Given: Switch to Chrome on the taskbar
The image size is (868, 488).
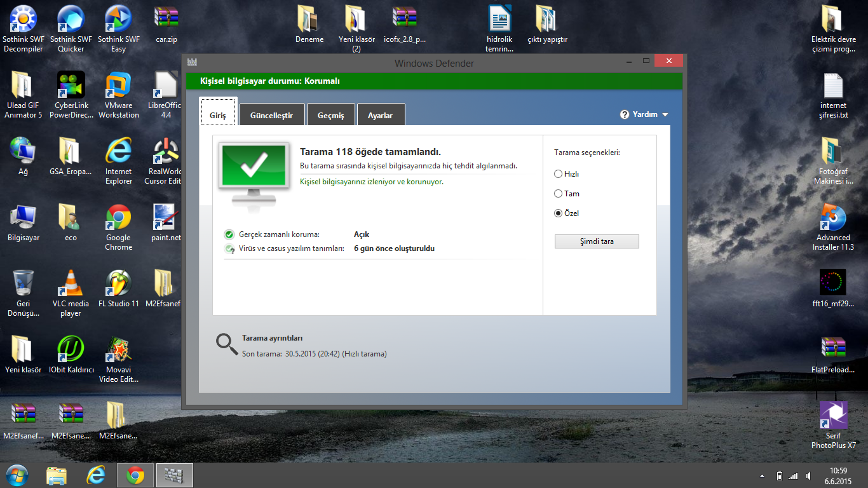Looking at the screenshot, I should coord(135,475).
